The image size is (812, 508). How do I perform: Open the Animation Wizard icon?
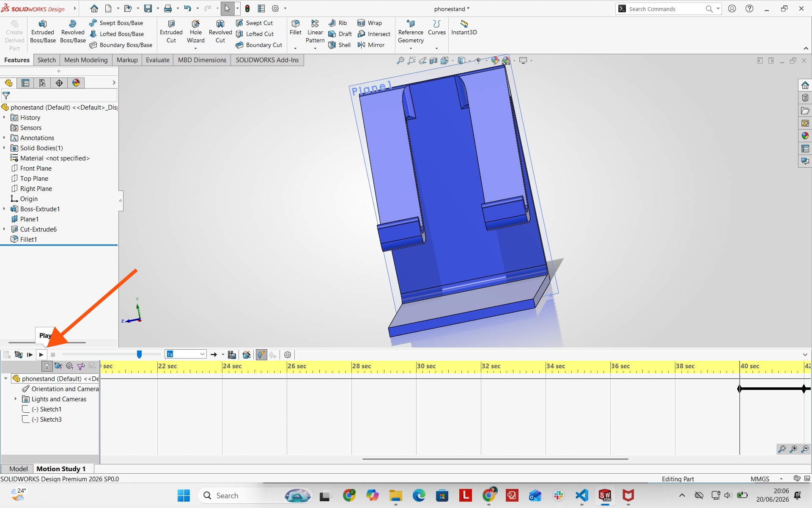click(x=247, y=355)
